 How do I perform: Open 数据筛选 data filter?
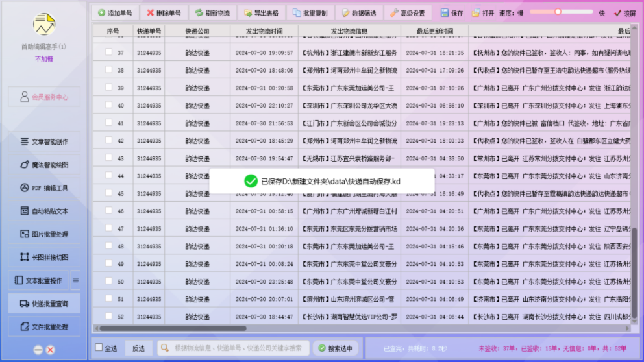[x=359, y=13]
